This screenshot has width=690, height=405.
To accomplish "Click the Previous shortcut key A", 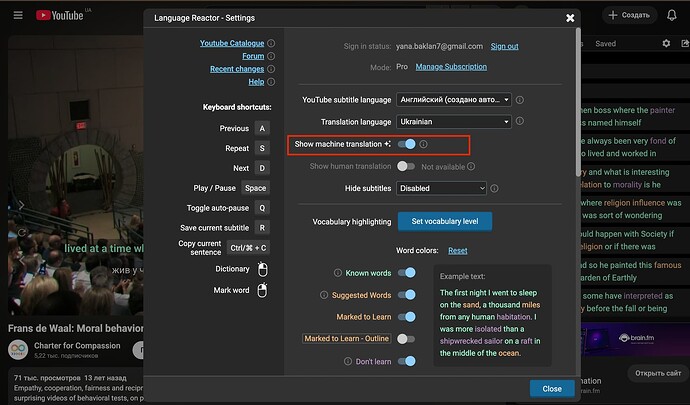I will click(x=262, y=129).
